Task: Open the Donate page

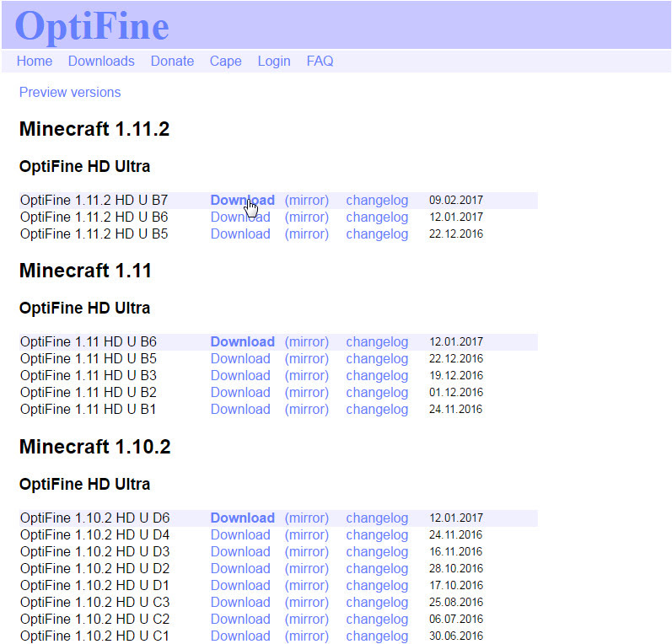Action: 172,61
